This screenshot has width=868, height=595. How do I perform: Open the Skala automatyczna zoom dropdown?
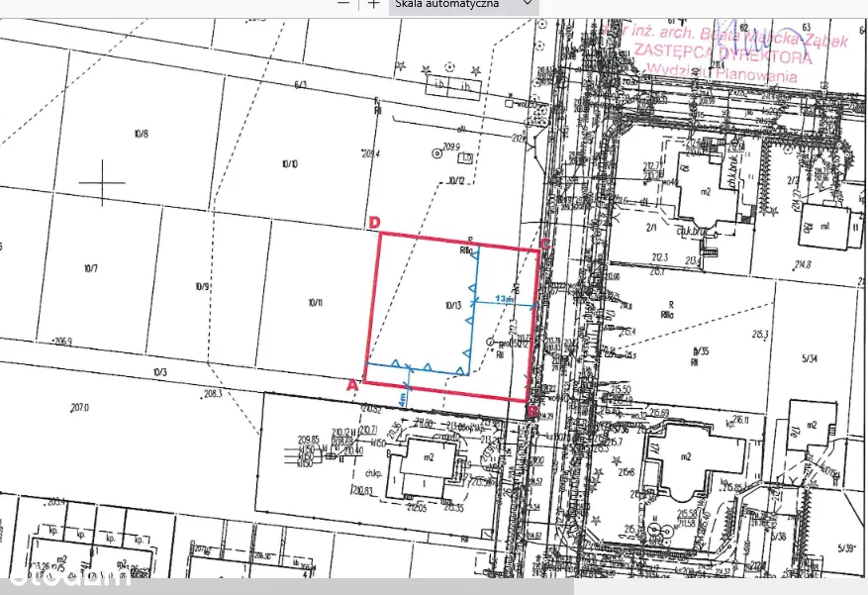pos(463,4)
